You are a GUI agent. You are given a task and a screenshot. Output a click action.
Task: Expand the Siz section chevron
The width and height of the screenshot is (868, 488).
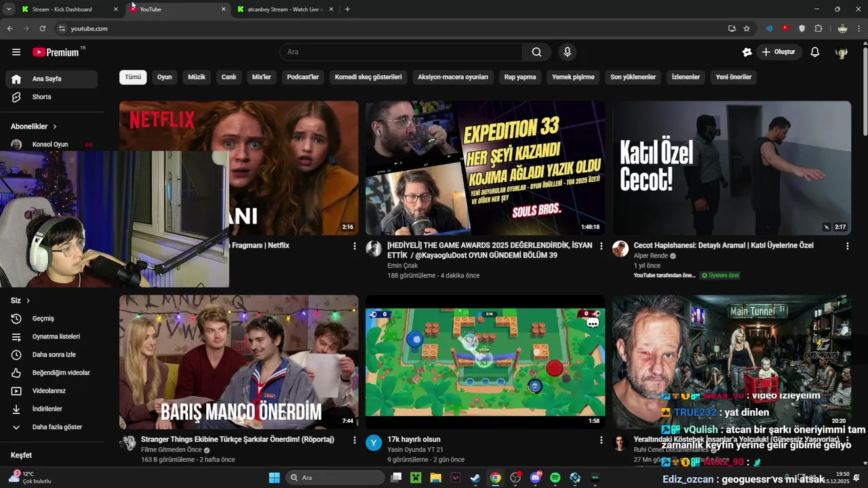tap(28, 300)
